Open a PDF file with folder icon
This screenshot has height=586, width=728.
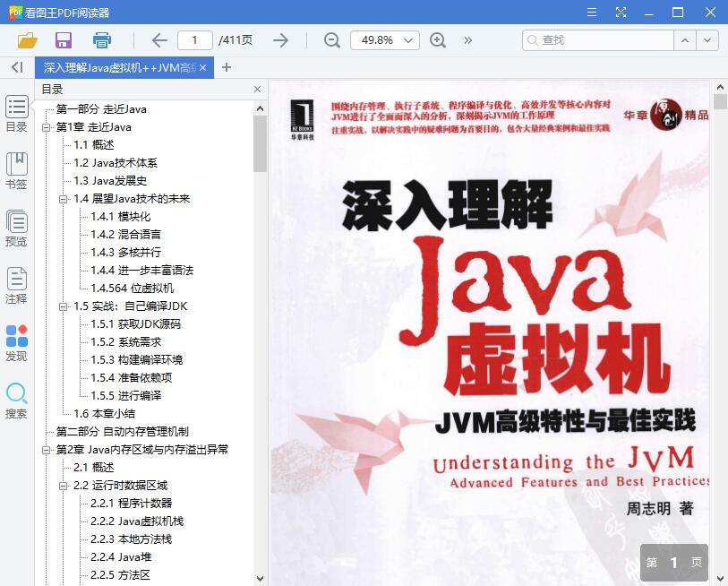[28, 40]
